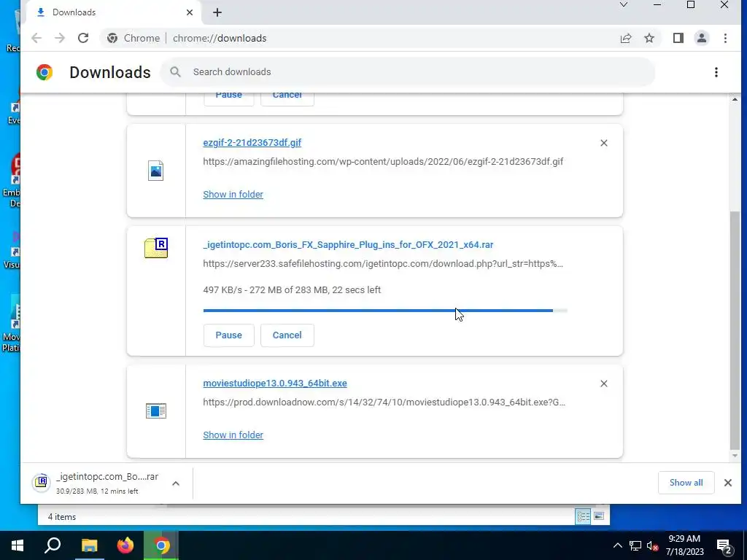This screenshot has width=747, height=560.
Task: Click the scrollbar down arrow
Action: click(735, 456)
